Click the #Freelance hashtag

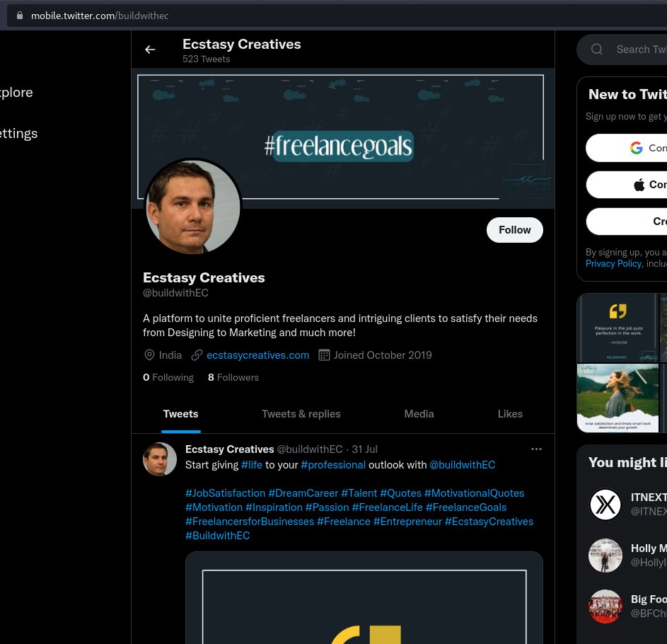pos(344,522)
